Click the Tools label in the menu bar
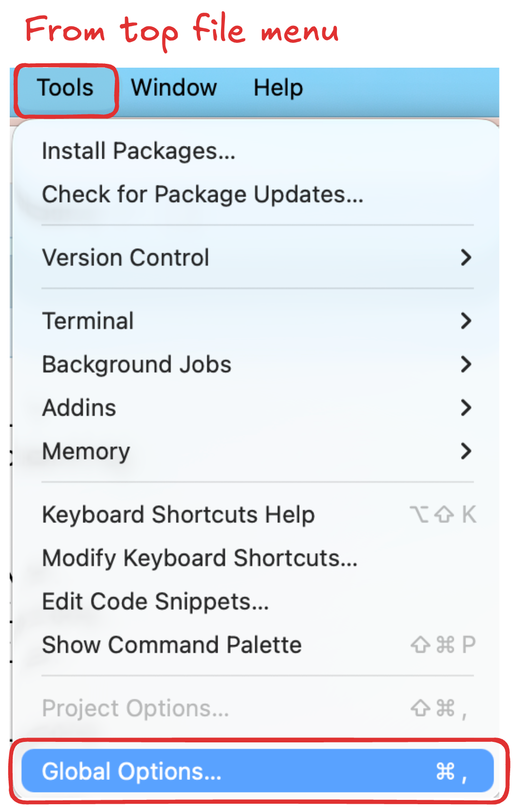Viewport: 517px width, 812px height. [x=66, y=88]
